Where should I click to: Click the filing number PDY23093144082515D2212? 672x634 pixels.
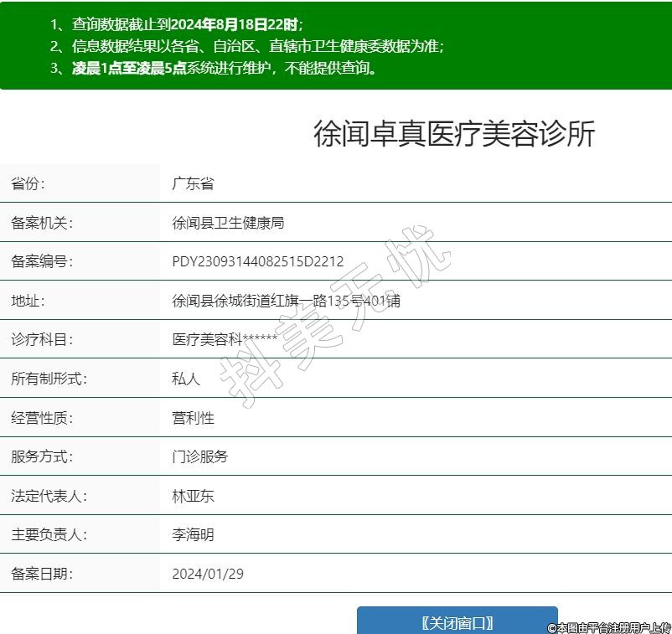257,262
